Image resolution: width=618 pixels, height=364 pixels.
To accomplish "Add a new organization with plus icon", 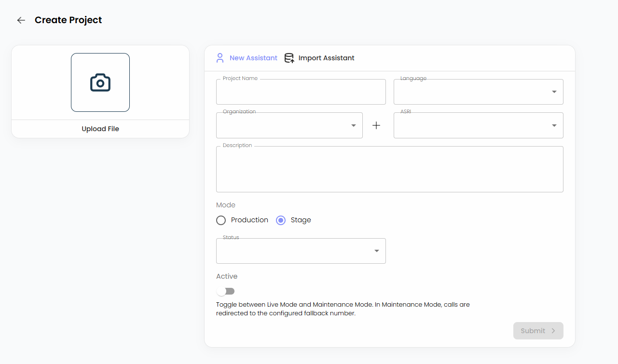I will click(x=376, y=125).
